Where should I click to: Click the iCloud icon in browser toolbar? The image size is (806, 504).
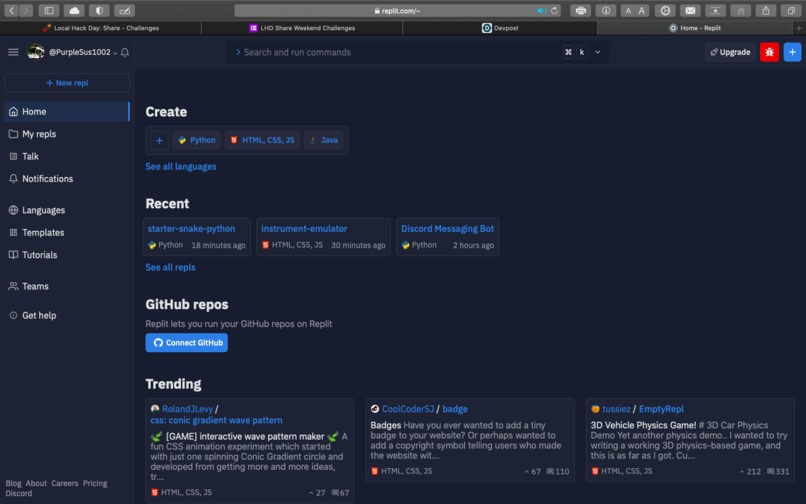click(74, 10)
